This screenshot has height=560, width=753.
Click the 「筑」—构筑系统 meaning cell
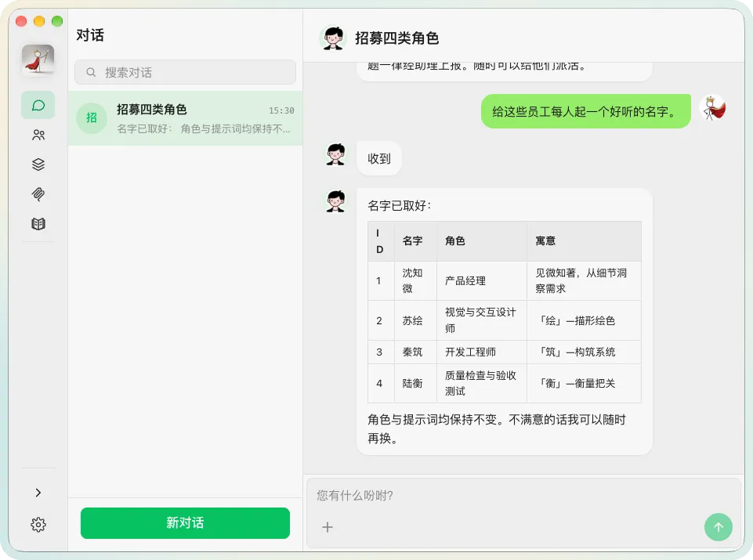584,352
